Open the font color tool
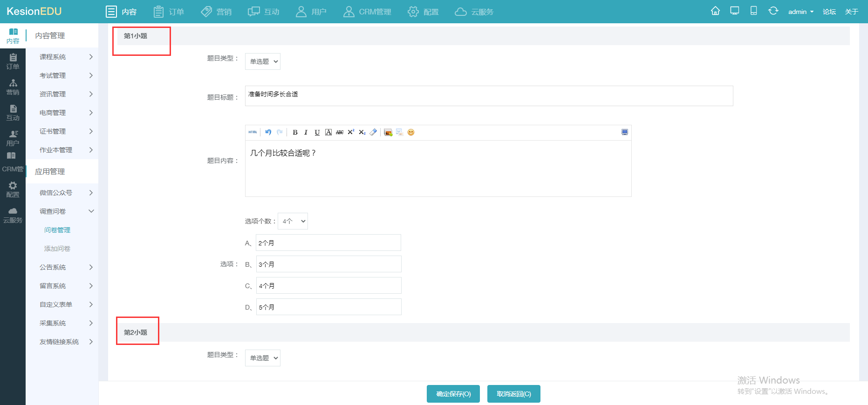Viewport: 868px width, 405px height. pyautogui.click(x=328, y=132)
